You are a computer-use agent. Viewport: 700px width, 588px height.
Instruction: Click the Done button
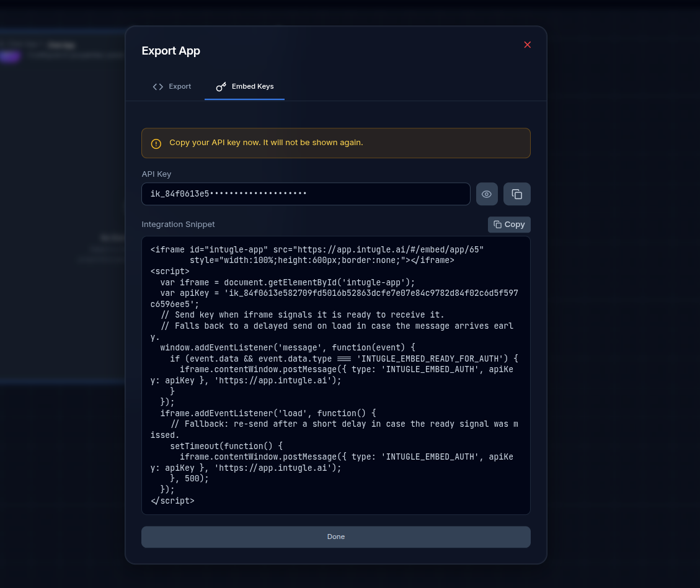coord(335,537)
